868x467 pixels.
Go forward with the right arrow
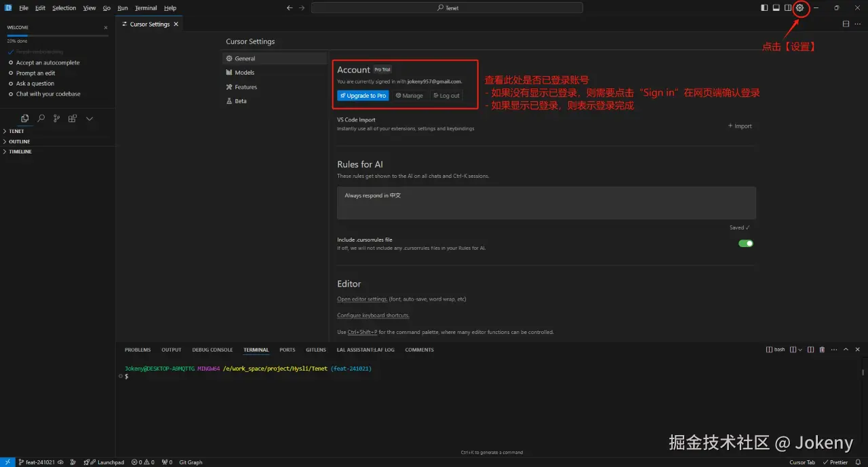(x=302, y=8)
